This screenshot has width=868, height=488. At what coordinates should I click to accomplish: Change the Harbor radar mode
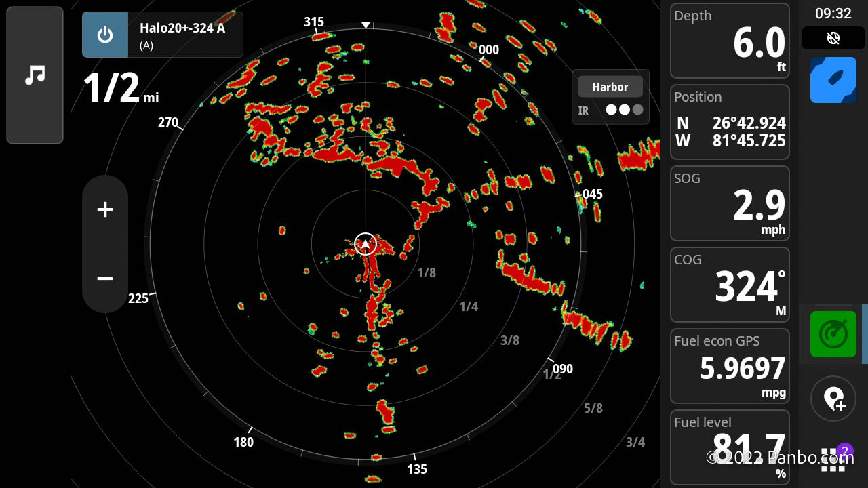click(610, 87)
